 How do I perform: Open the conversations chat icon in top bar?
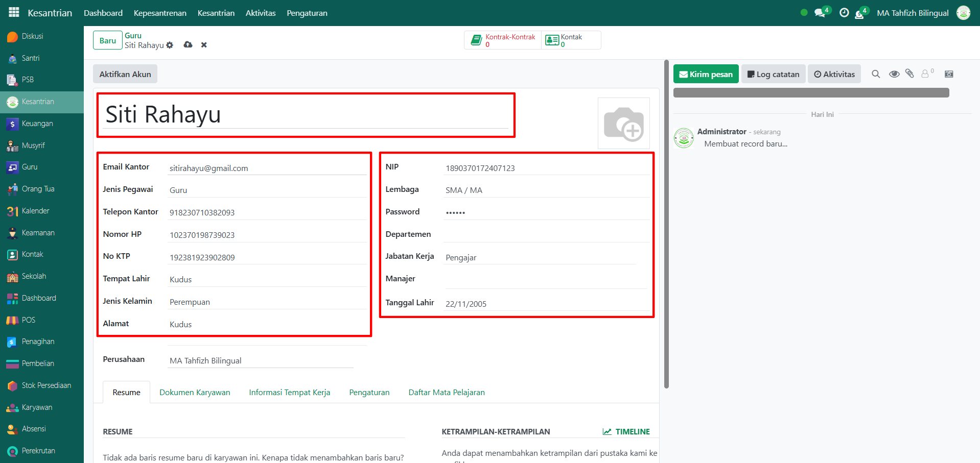click(x=820, y=13)
